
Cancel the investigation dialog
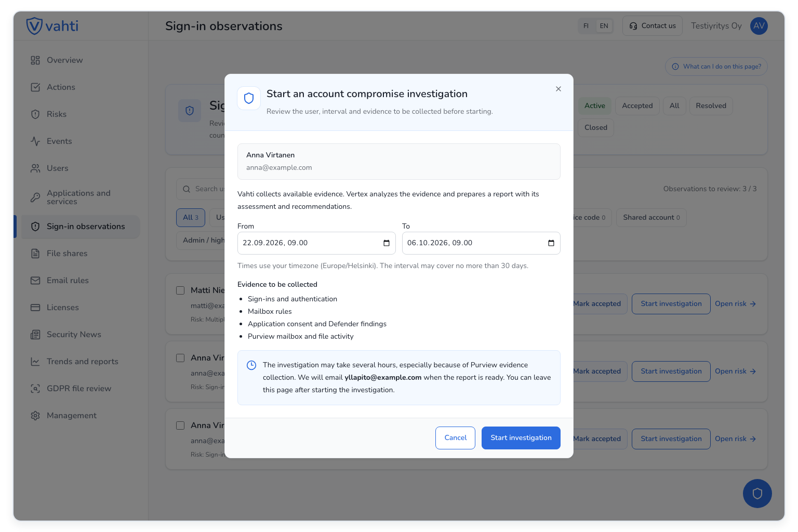tap(456, 438)
